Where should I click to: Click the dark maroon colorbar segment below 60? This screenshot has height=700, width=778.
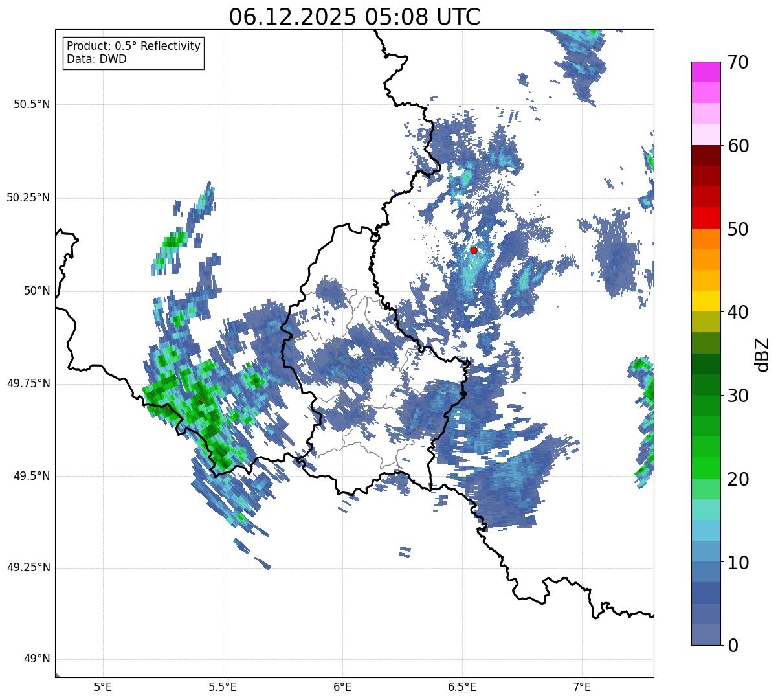coord(706,155)
